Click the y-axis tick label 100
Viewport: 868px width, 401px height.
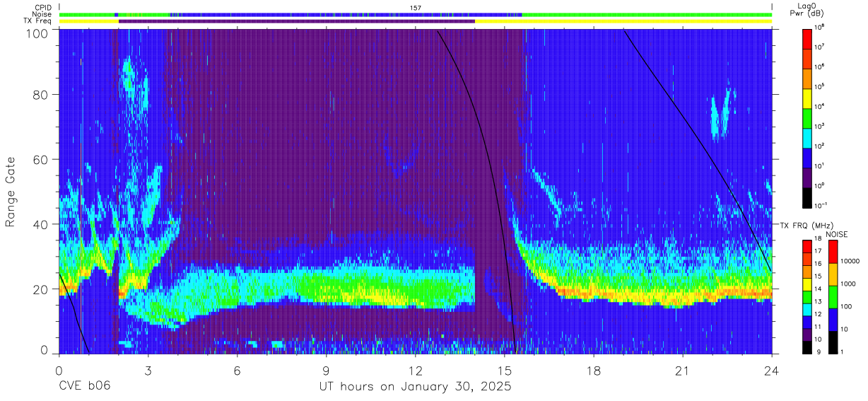point(37,33)
